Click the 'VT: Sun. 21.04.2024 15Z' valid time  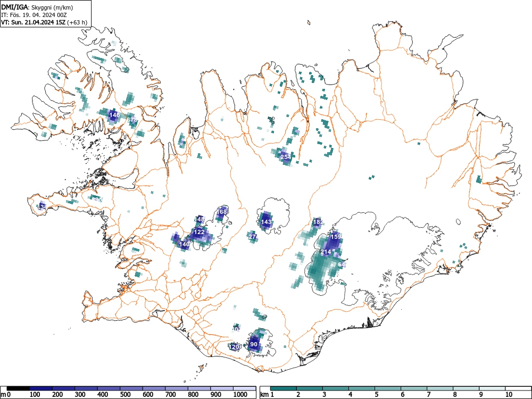(x=34, y=23)
